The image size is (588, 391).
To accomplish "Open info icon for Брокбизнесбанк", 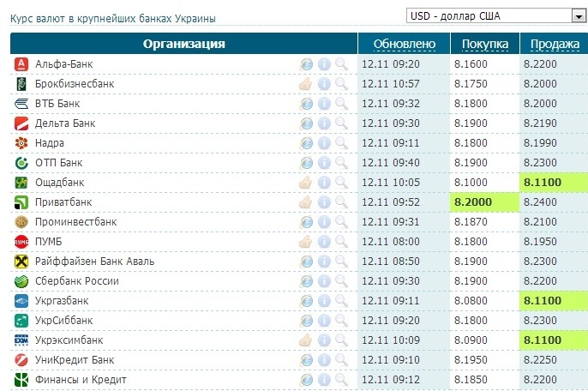I will pos(324,84).
